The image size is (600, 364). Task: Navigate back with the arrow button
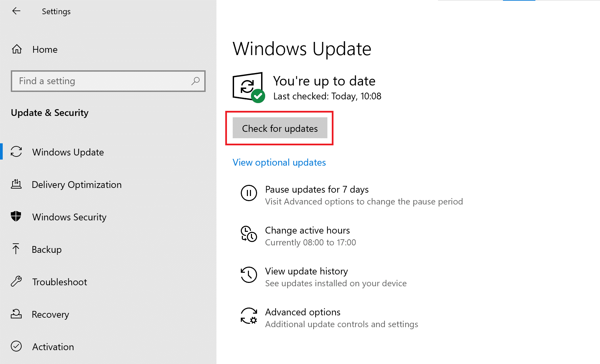click(x=16, y=11)
